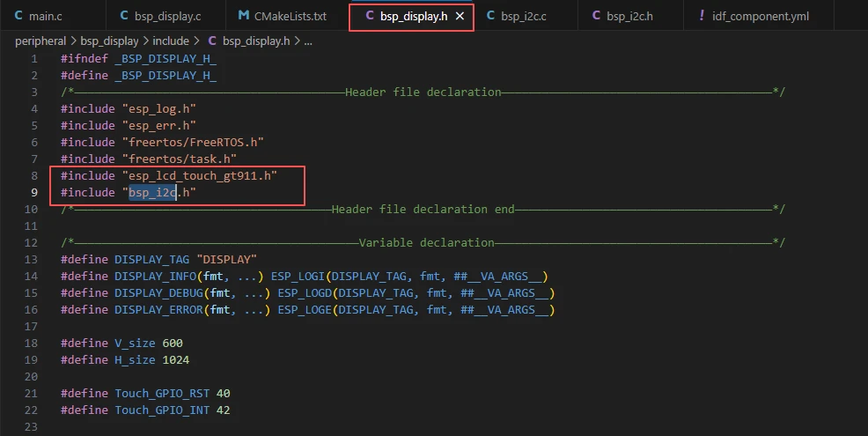Close the bsp_display.h tab
Screen dimensions: 868x436
(x=460, y=17)
